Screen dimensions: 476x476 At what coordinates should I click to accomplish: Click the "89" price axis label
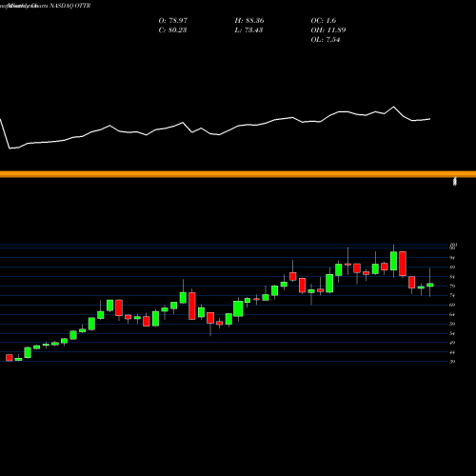[x=452, y=268]
